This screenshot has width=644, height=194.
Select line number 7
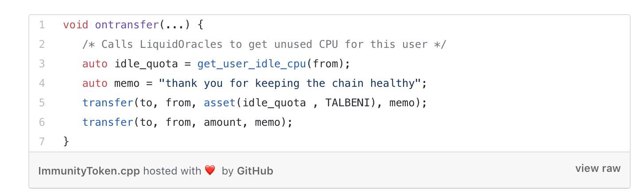42,141
